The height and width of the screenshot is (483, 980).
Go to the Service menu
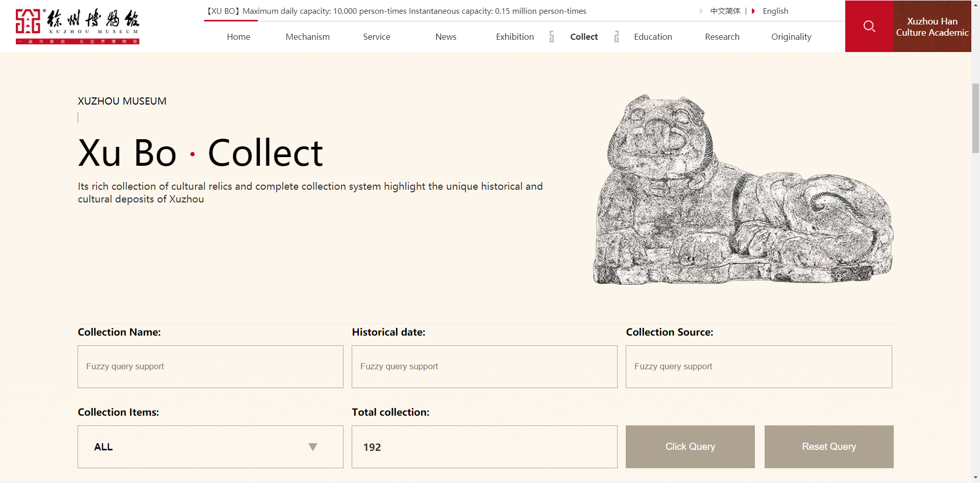[x=376, y=37]
